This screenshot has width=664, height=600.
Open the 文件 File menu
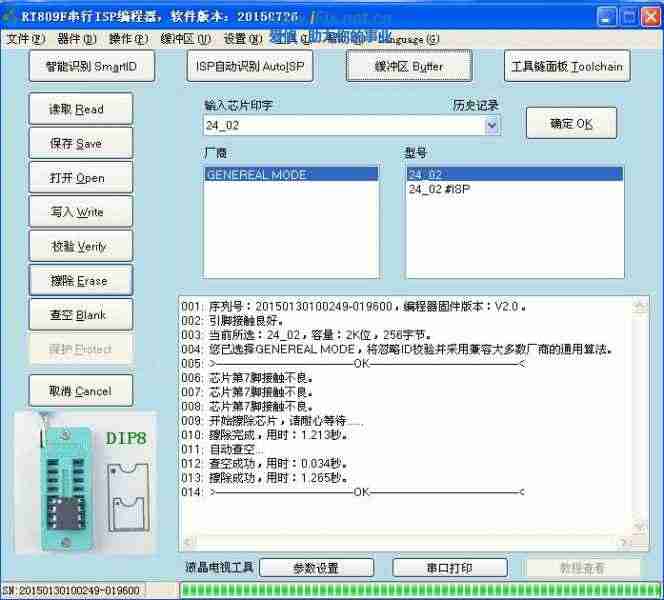[25, 39]
